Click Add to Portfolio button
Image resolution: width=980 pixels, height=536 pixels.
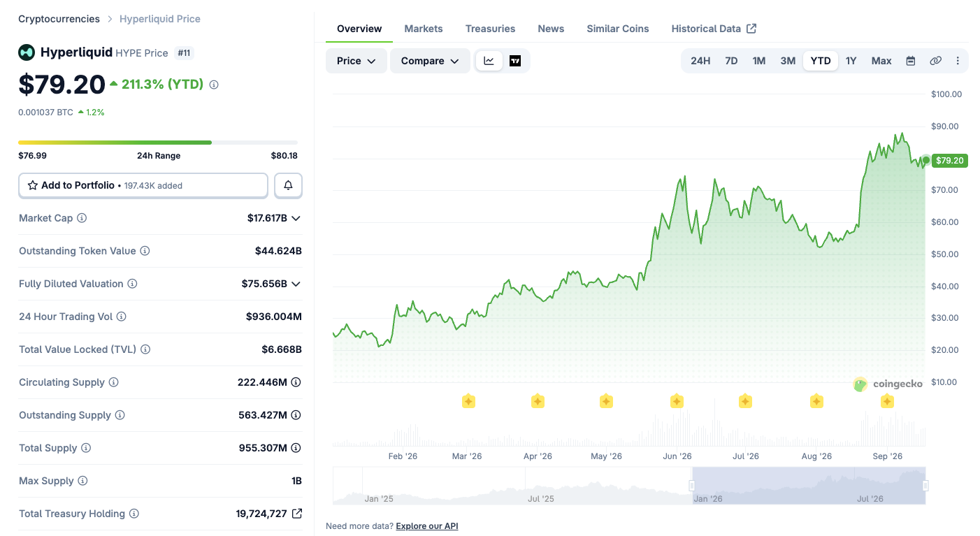tap(143, 185)
